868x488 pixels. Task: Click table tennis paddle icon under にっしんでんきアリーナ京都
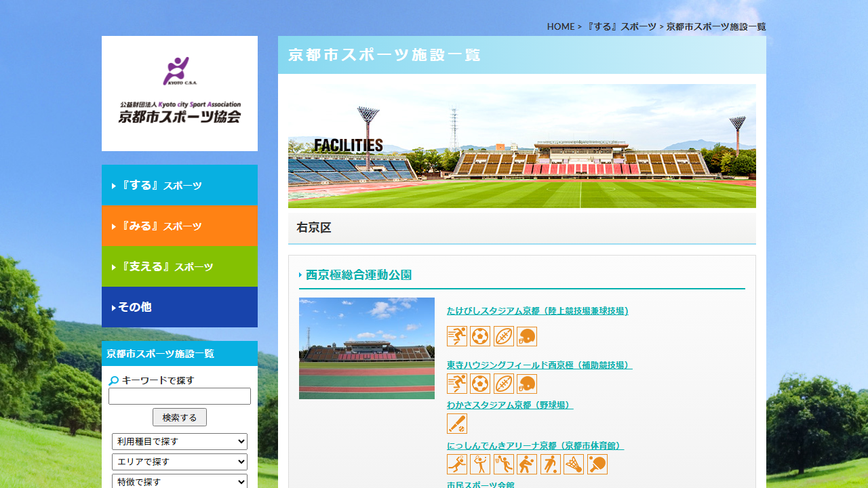click(x=597, y=464)
